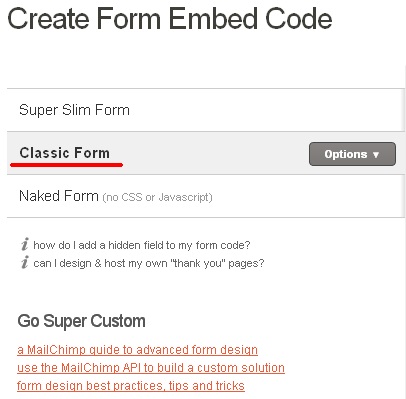Click the Go Super Custom heading
Image resolution: width=406 pixels, height=399 pixels.
(82, 321)
